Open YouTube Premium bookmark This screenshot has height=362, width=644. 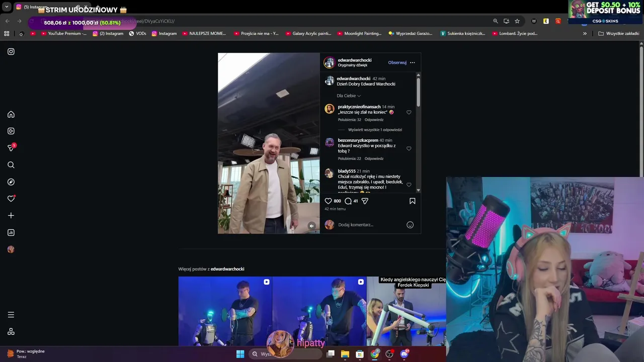tap(63, 34)
